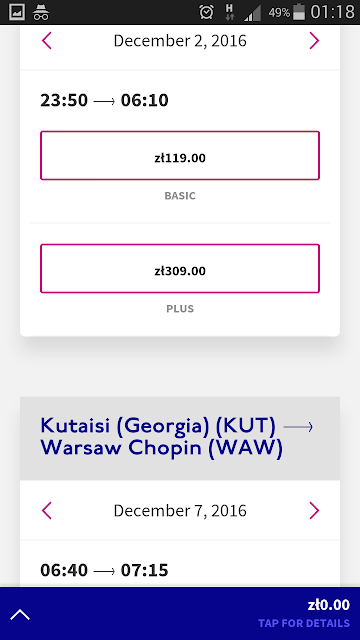The height and width of the screenshot is (640, 360).
Task: Tap the December 2, 2016 date label
Action: click(x=180, y=41)
